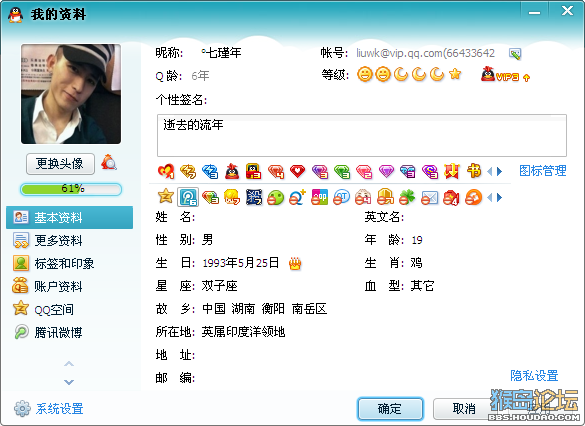Image resolution: width=585 pixels, height=426 pixels.
Task: Click the account liuwk@vip.qq.com text
Action: click(x=425, y=53)
